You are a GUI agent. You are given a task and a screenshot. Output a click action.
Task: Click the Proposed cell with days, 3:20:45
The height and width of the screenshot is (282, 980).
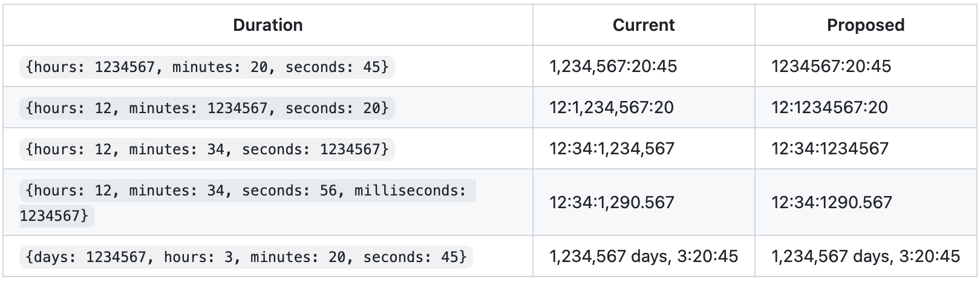(866, 257)
